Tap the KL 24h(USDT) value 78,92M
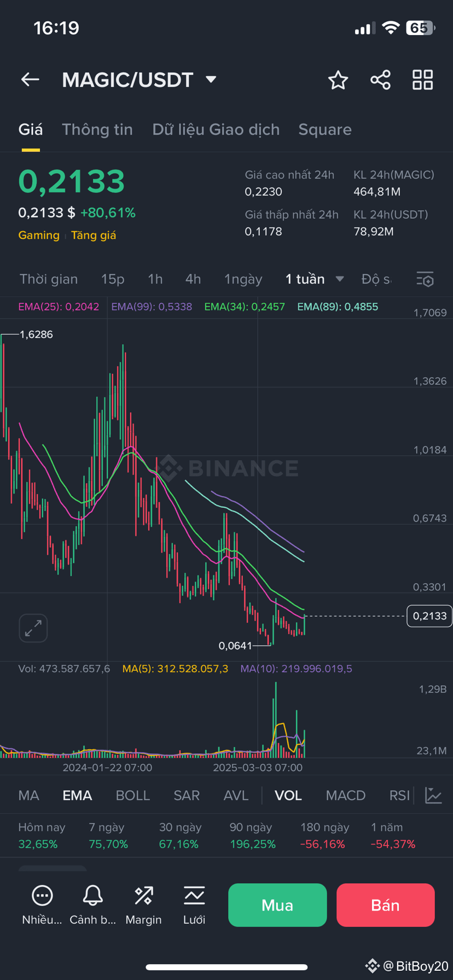453x980 pixels. (x=374, y=231)
